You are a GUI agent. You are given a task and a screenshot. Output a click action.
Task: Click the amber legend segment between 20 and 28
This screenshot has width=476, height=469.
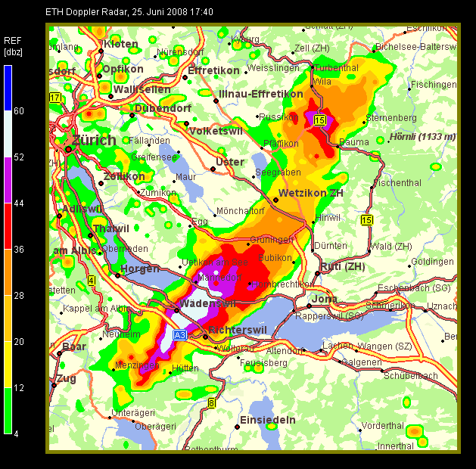[8, 318]
